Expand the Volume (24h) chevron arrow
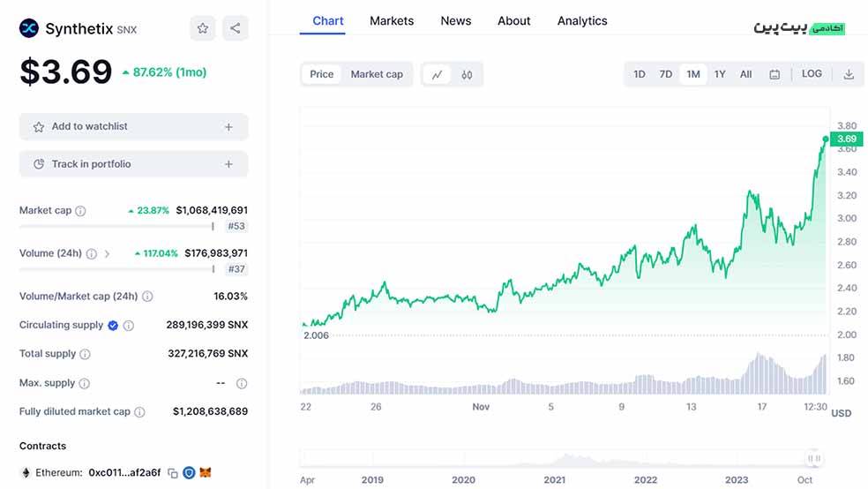The width and height of the screenshot is (868, 489). [108, 254]
